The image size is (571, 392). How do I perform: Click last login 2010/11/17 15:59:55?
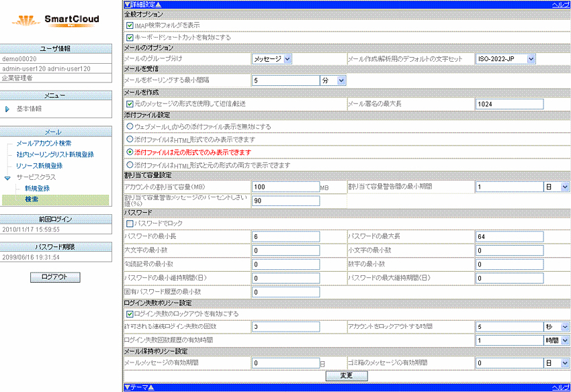31,230
